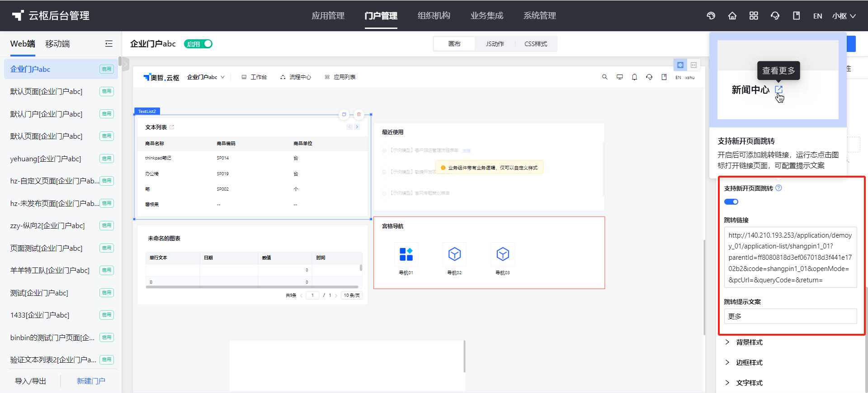Screen dimensions: 868x393
Task: Click 启用 badge for 羊羊特工队[企业门户abc]
Action: [x=107, y=270]
